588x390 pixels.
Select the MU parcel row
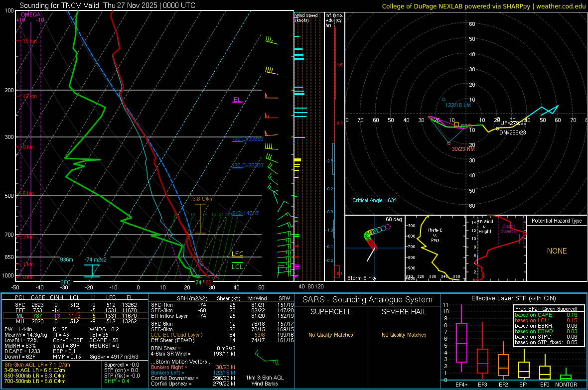point(75,321)
